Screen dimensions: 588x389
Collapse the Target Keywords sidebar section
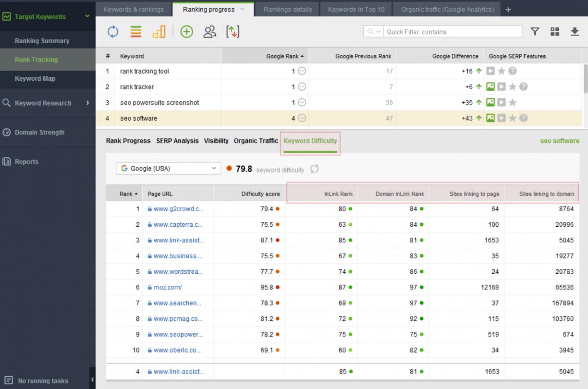click(x=87, y=16)
